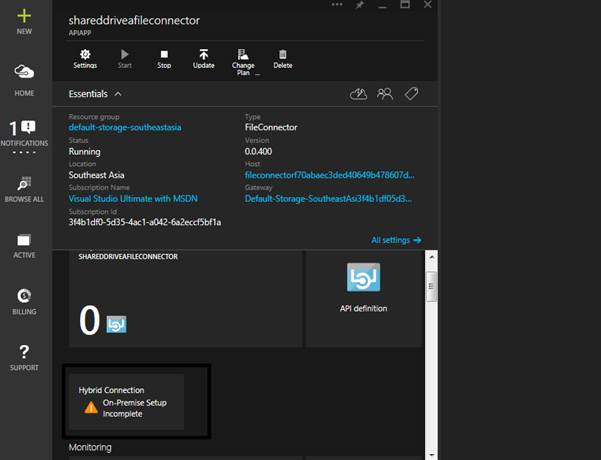
Task: Click the scrollbar up arrow
Action: [x=432, y=256]
